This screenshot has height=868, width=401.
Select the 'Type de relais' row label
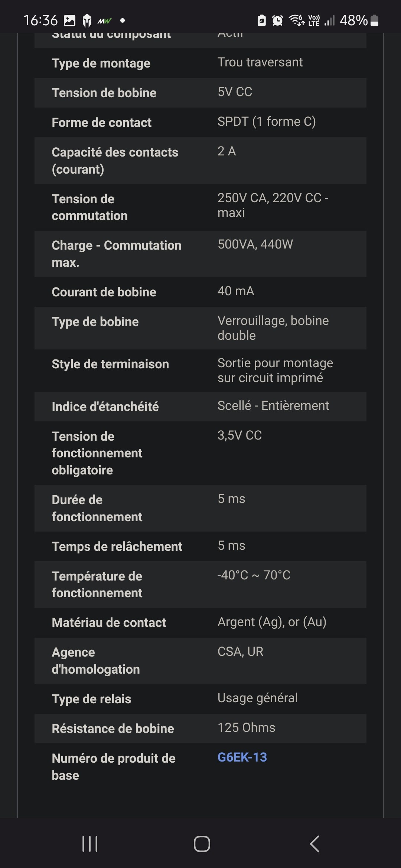point(91,699)
